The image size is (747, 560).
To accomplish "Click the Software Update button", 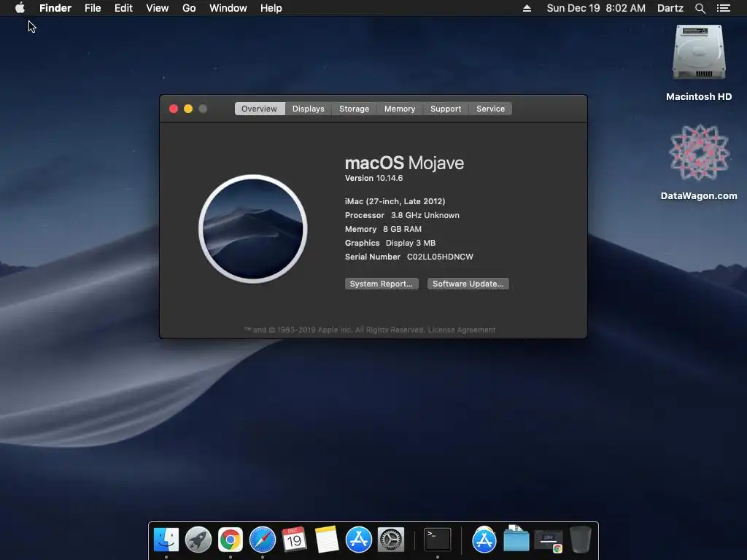I will (x=468, y=284).
